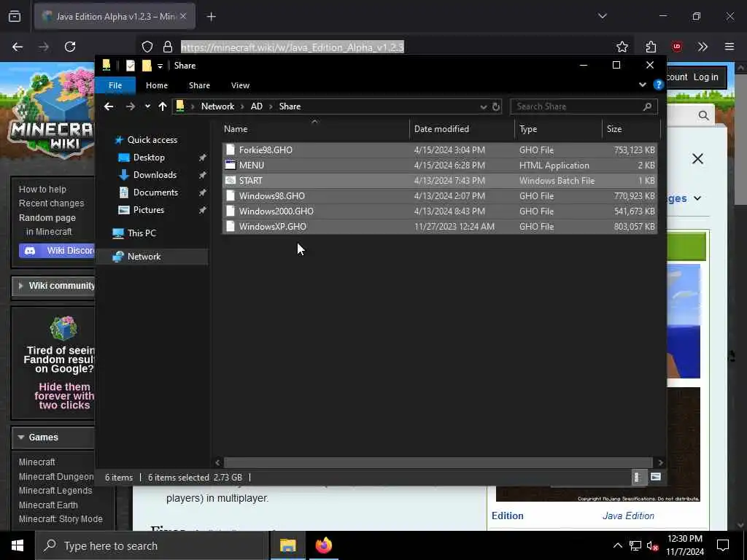The image size is (747, 560).
Task: Click the Log in link on wiki
Action: (x=705, y=77)
